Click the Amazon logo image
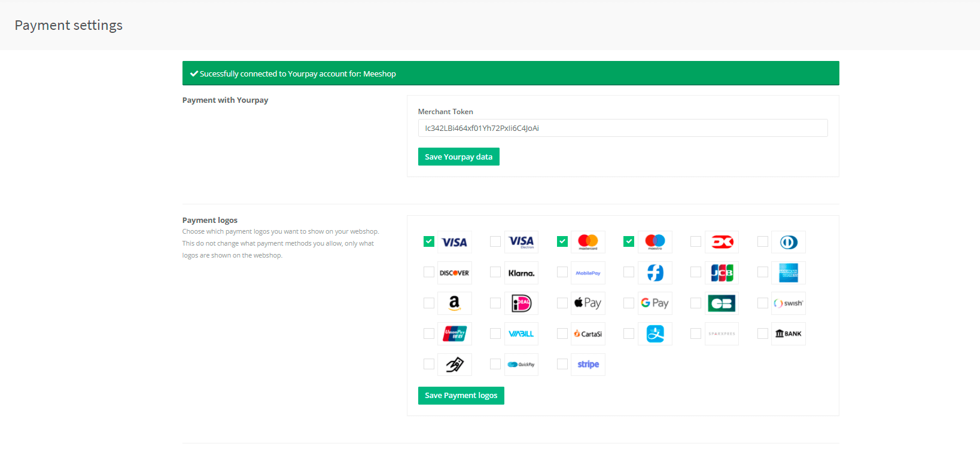 pyautogui.click(x=455, y=303)
